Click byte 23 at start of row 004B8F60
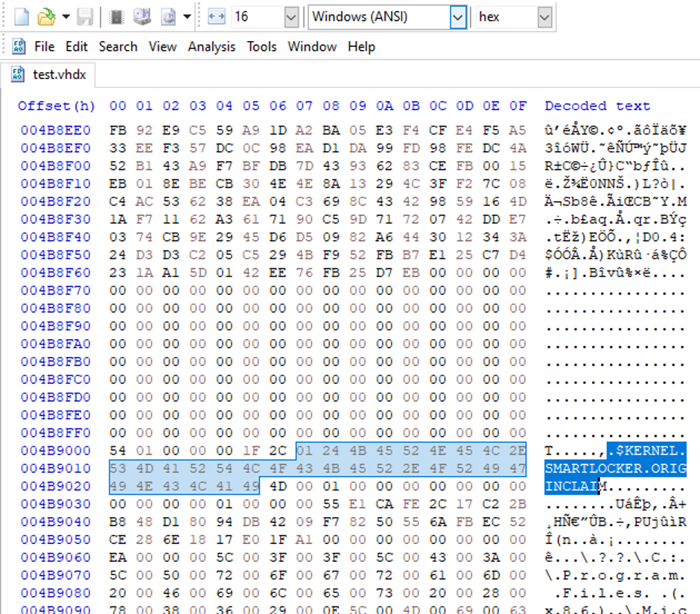 118,273
